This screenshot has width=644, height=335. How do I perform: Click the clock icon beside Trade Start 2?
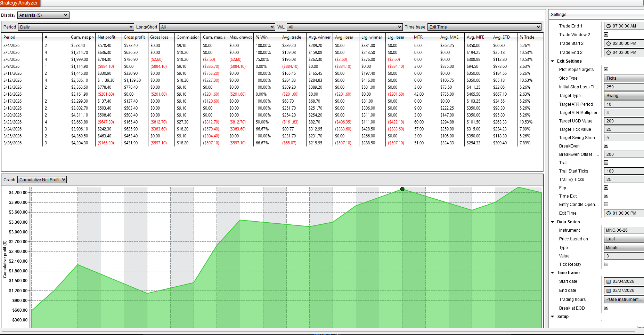coord(609,43)
